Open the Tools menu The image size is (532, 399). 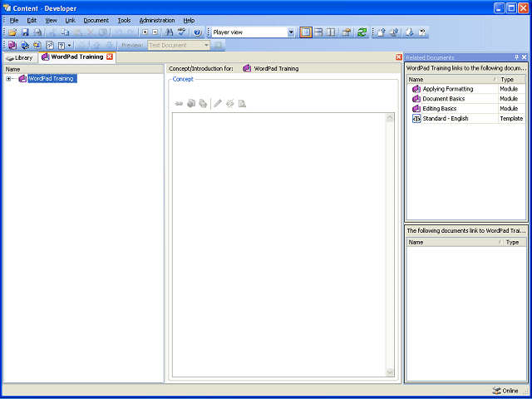(x=124, y=20)
